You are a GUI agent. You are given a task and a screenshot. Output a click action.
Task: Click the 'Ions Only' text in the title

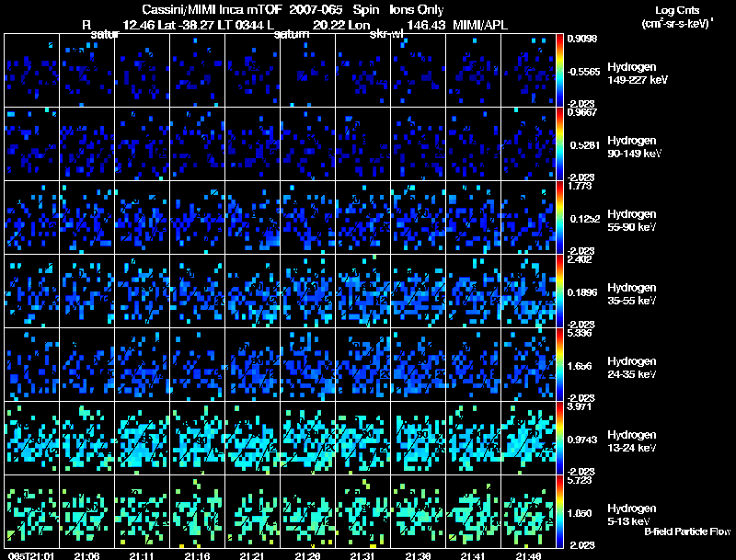[x=417, y=10]
